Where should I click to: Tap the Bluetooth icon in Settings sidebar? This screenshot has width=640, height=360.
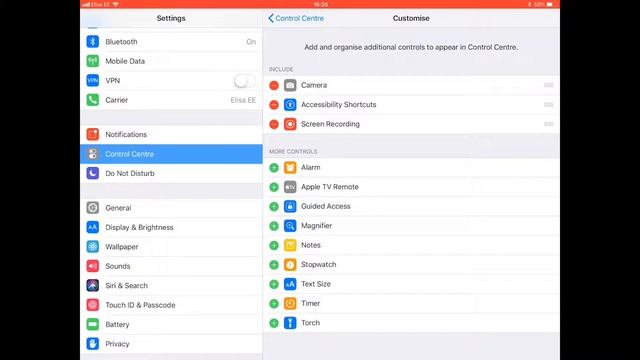(x=93, y=42)
